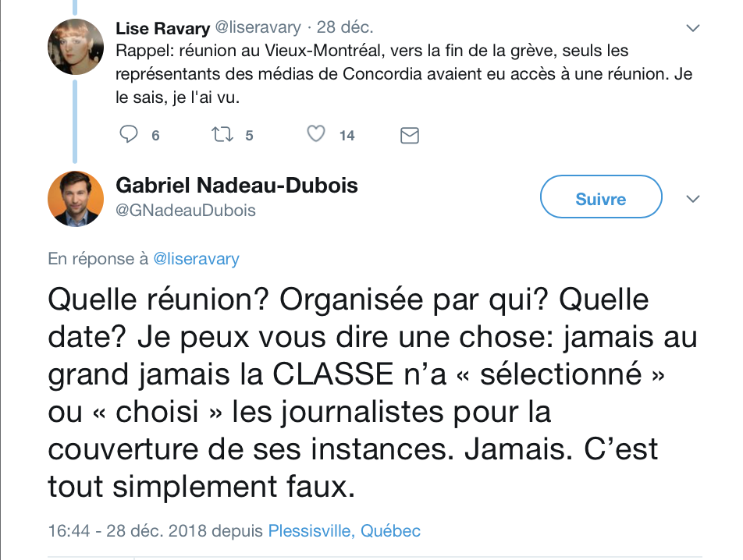Open @liseravary in the 'En réponse à' line
The height and width of the screenshot is (560, 743).
pos(196,259)
